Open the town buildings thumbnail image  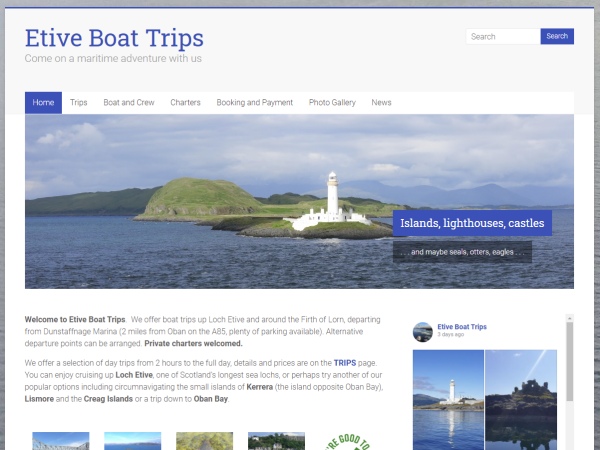click(276, 441)
